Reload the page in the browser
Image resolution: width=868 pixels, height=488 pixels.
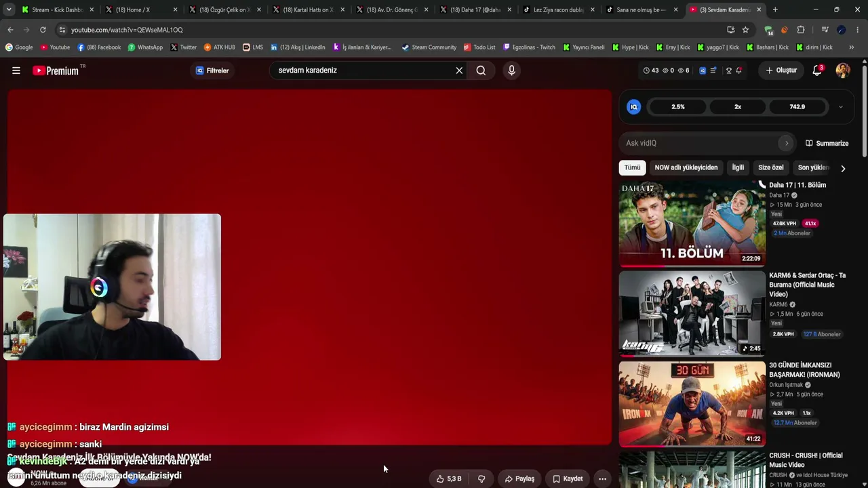click(x=43, y=30)
